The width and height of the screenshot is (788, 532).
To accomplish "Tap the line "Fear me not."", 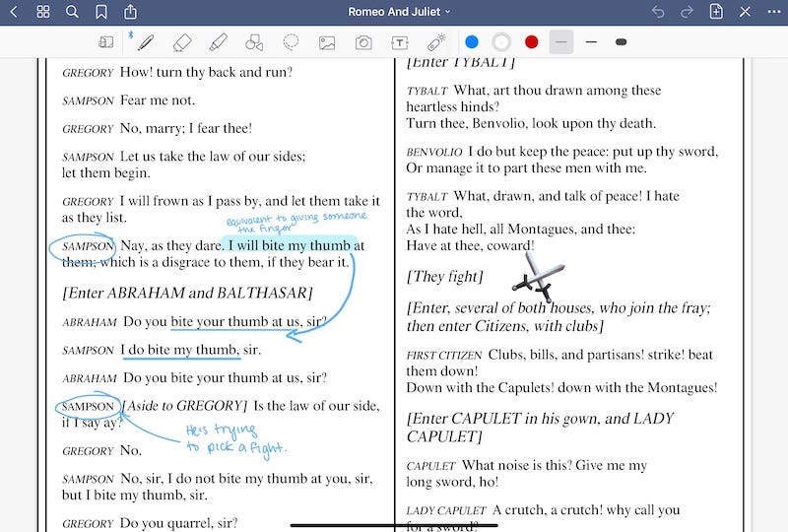I will [x=158, y=100].
